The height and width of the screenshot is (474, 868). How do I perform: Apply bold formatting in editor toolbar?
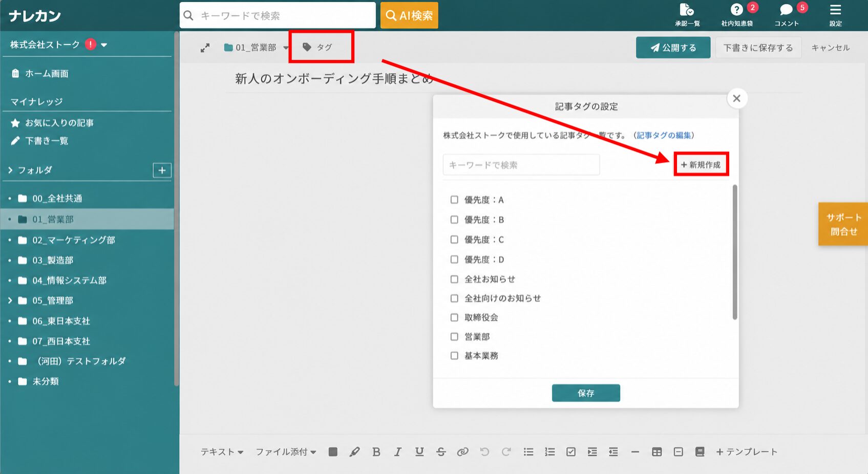point(376,451)
